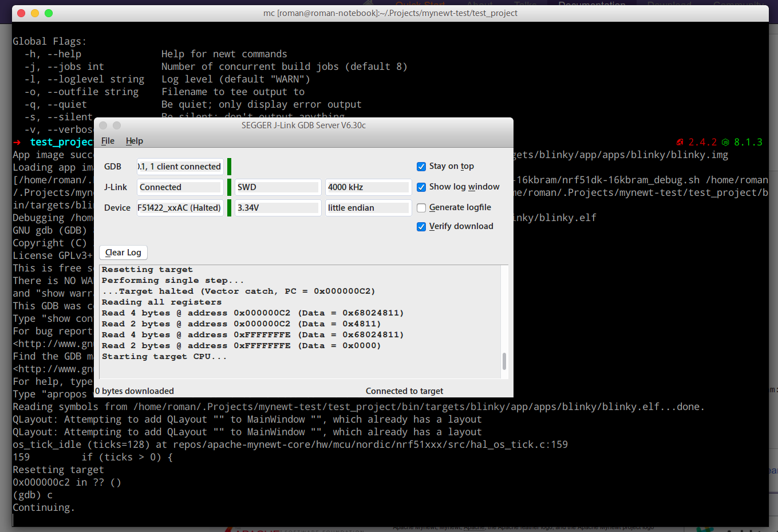Click the green J-Link status indicator
This screenshot has height=532, width=778.
(229, 187)
